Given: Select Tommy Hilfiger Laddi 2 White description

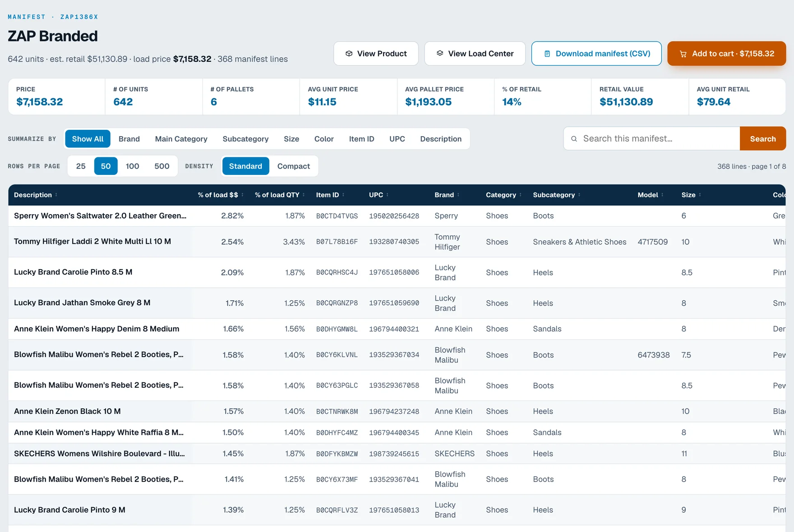Looking at the screenshot, I should (92, 242).
